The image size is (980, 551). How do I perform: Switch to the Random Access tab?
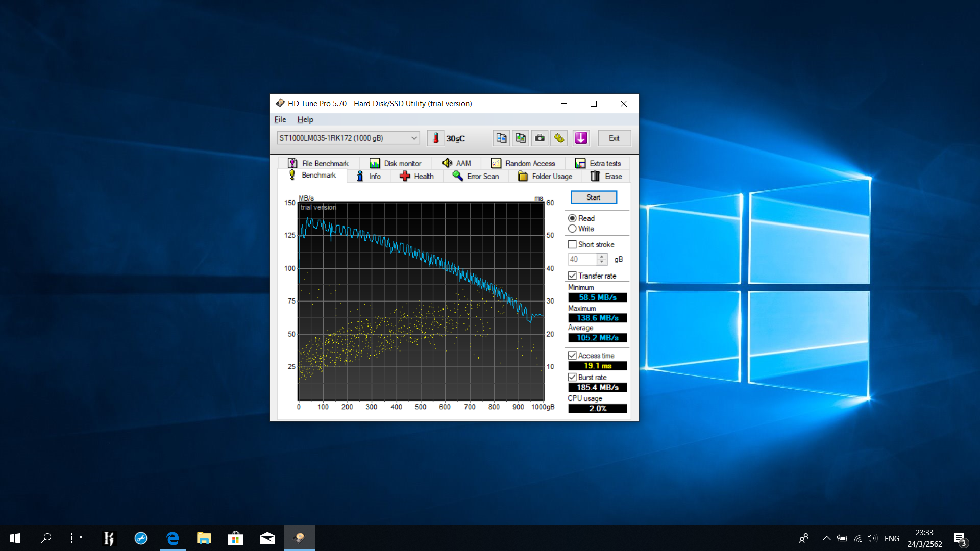(523, 163)
